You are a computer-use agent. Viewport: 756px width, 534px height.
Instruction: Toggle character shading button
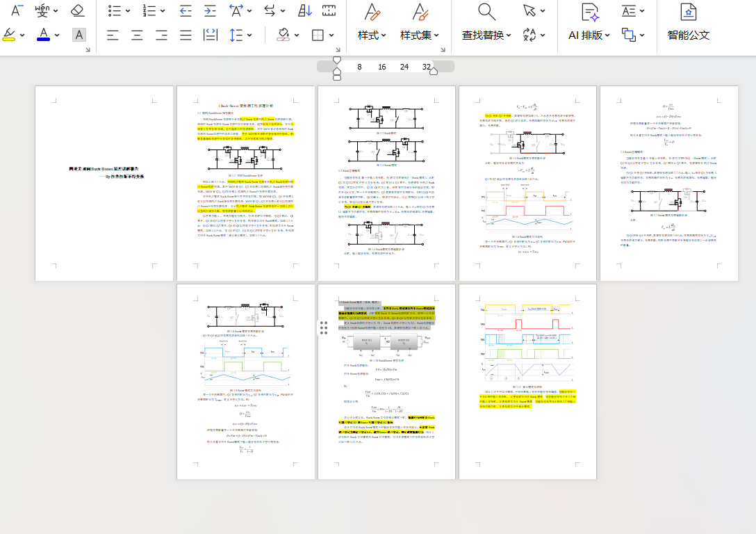(x=79, y=35)
